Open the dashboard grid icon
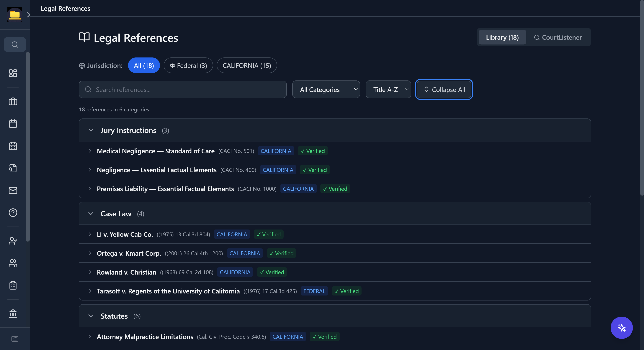This screenshot has height=350, width=644. [x=13, y=73]
